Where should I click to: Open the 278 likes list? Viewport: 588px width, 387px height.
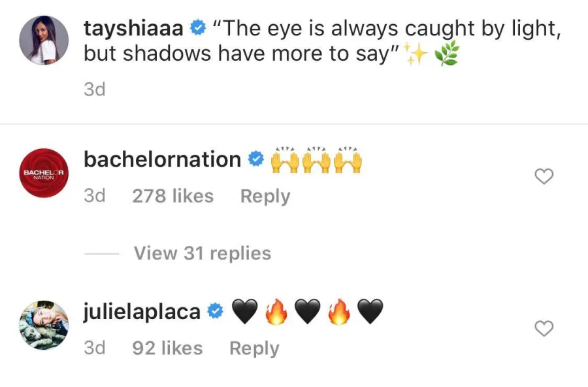tap(172, 196)
